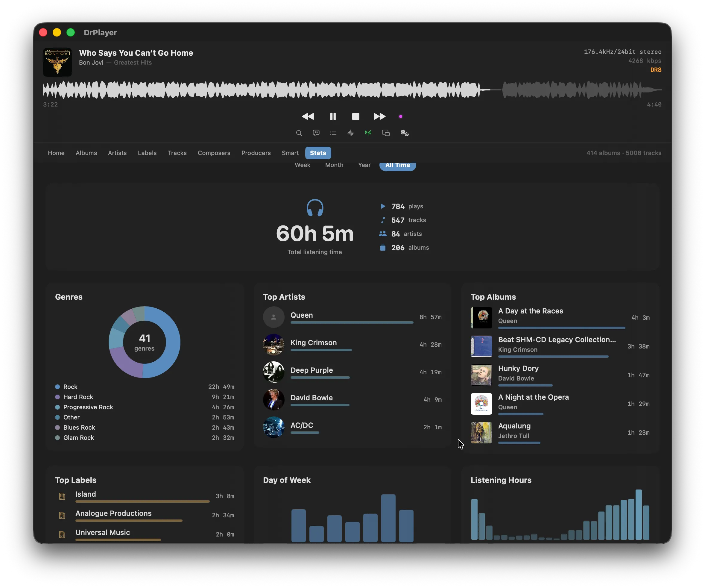705x588 pixels.
Task: Click the play triangle icon beside 784 plays
Action: tap(383, 206)
